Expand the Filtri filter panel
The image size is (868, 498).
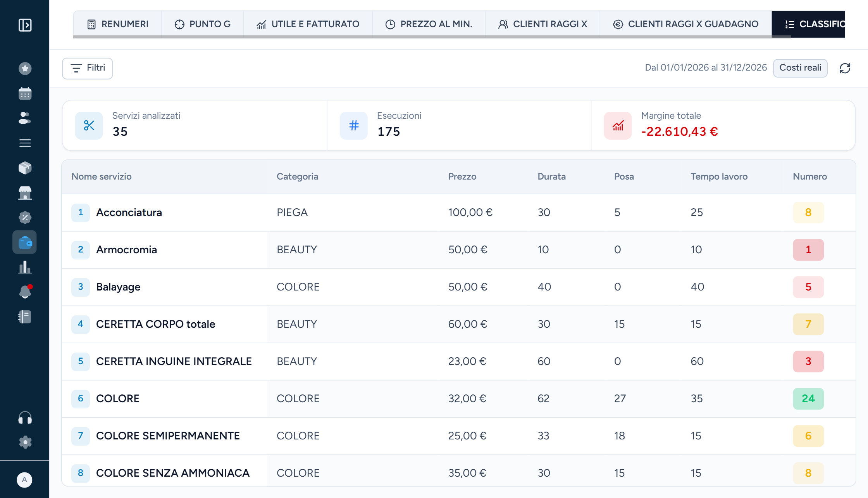point(88,68)
